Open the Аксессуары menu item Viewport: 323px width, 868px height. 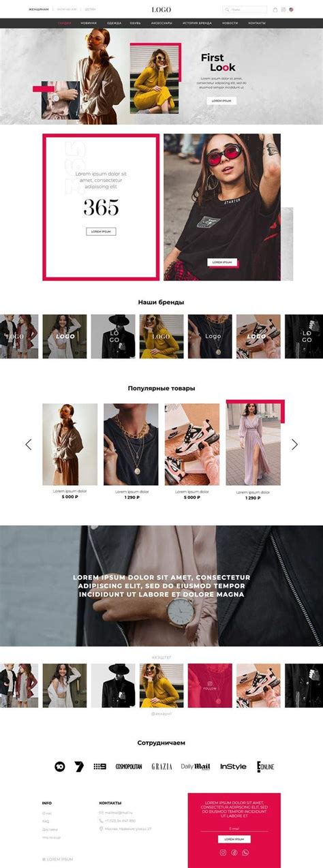[x=161, y=23]
